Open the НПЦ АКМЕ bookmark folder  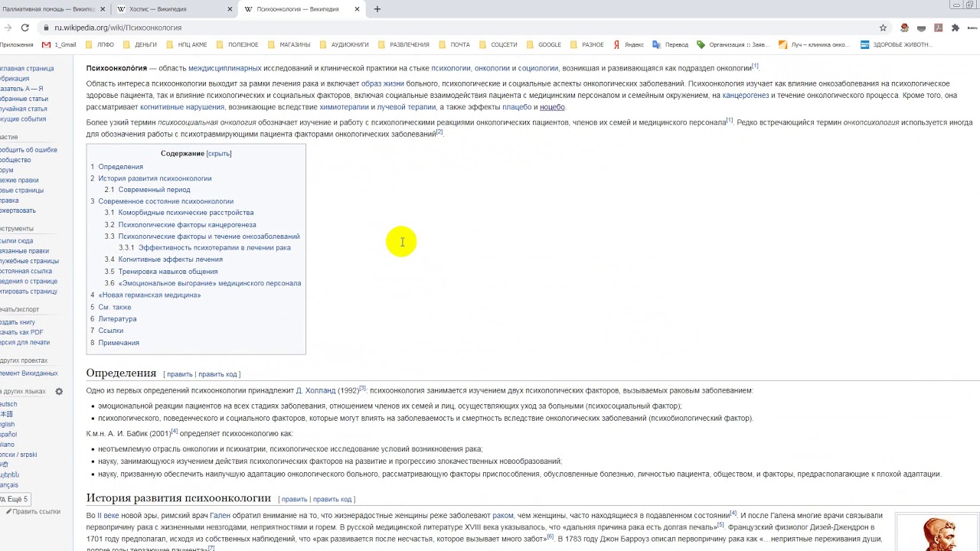click(186, 44)
